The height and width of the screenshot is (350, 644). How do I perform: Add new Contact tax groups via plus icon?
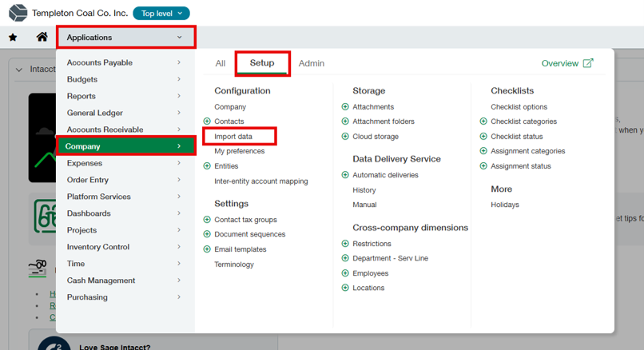pos(207,220)
